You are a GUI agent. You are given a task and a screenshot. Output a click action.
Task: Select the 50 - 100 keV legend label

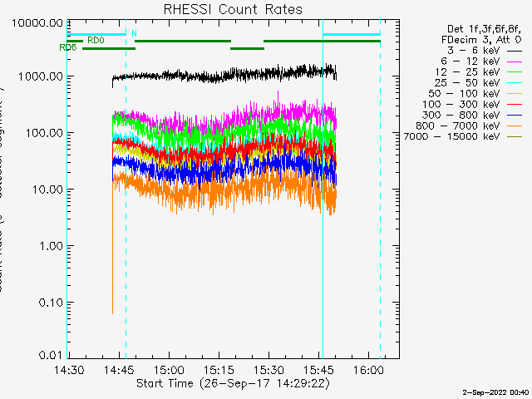pos(464,94)
